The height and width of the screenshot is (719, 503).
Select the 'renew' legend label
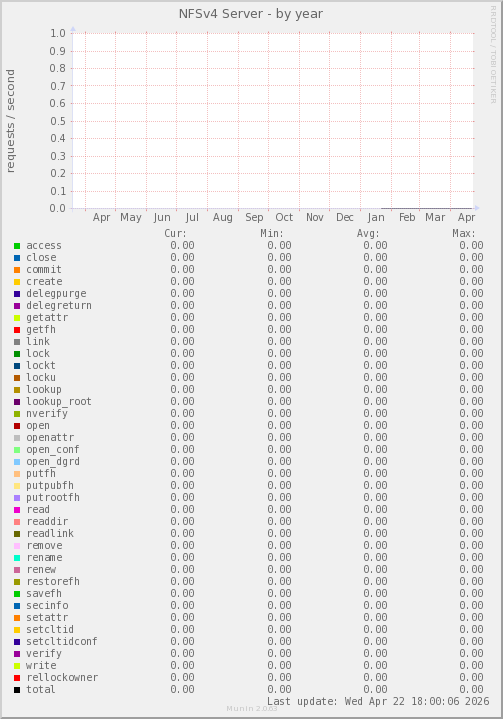pos(41,569)
